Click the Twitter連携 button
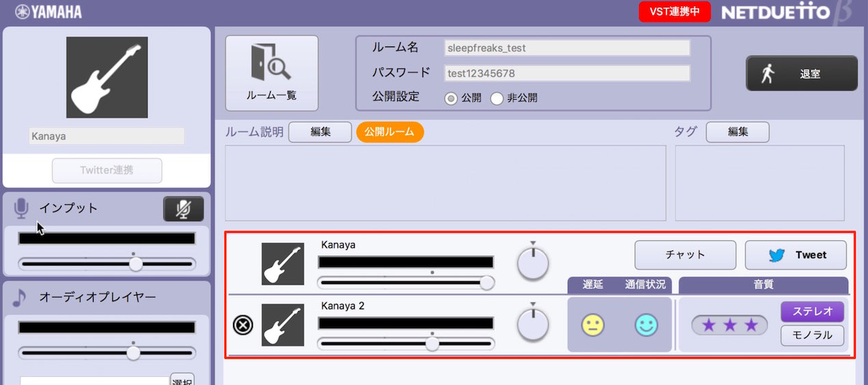 click(x=107, y=171)
